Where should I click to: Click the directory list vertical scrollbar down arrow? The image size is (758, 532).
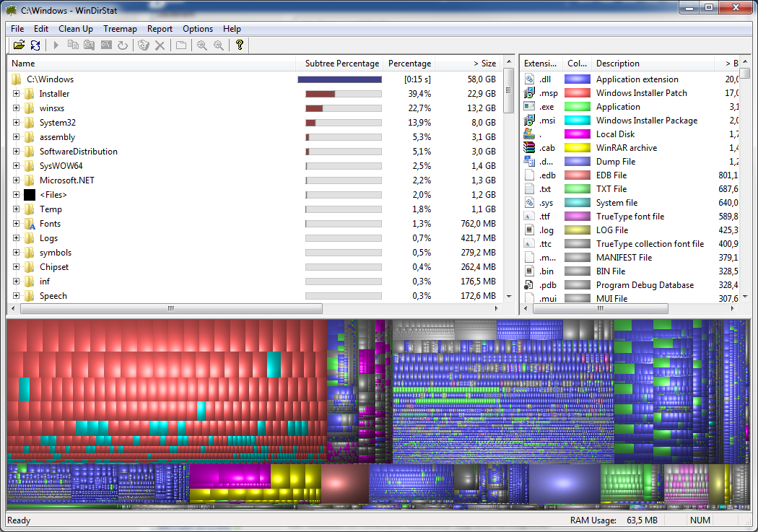pos(508,296)
